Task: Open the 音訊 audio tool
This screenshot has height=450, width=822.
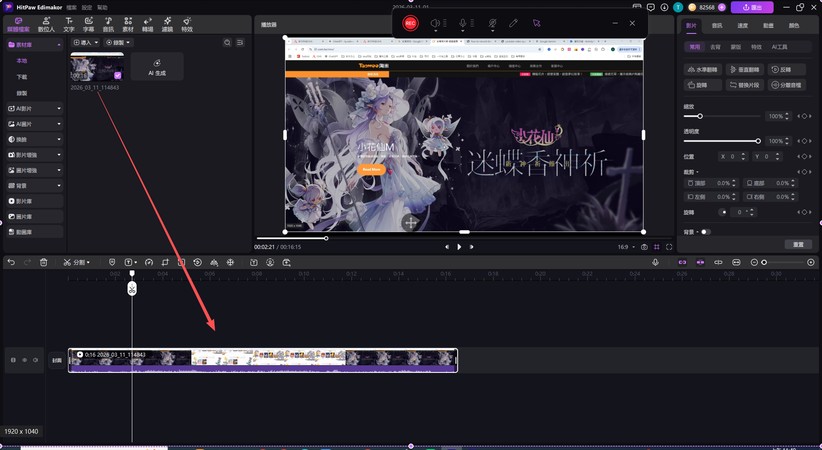Action: [108, 24]
